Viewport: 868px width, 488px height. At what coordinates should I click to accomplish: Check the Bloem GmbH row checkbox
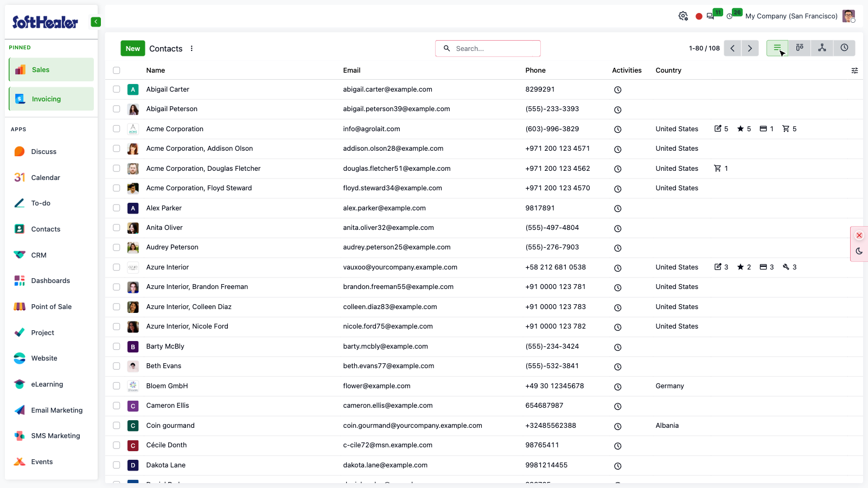[116, 386]
